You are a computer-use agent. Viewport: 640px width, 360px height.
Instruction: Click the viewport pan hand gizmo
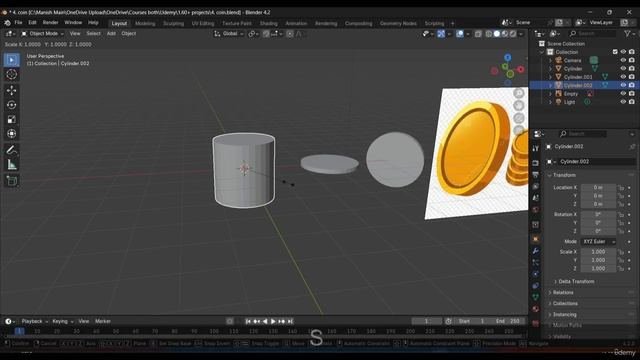[x=519, y=105]
